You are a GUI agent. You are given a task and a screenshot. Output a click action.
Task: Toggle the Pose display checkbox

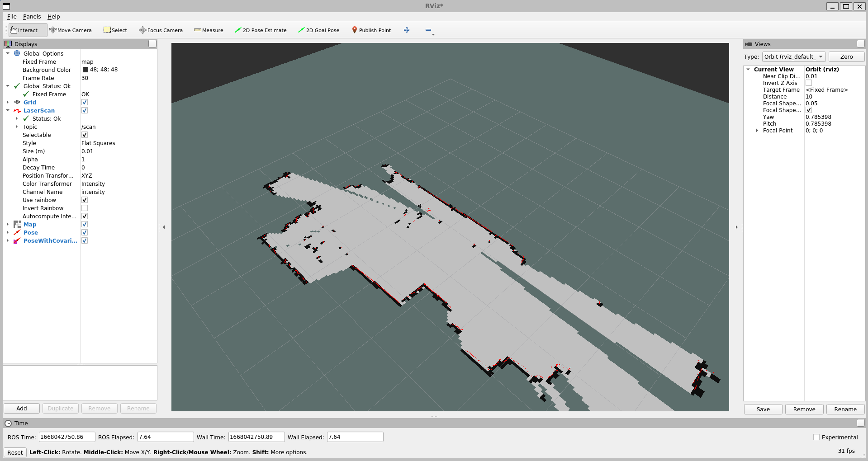pos(85,232)
